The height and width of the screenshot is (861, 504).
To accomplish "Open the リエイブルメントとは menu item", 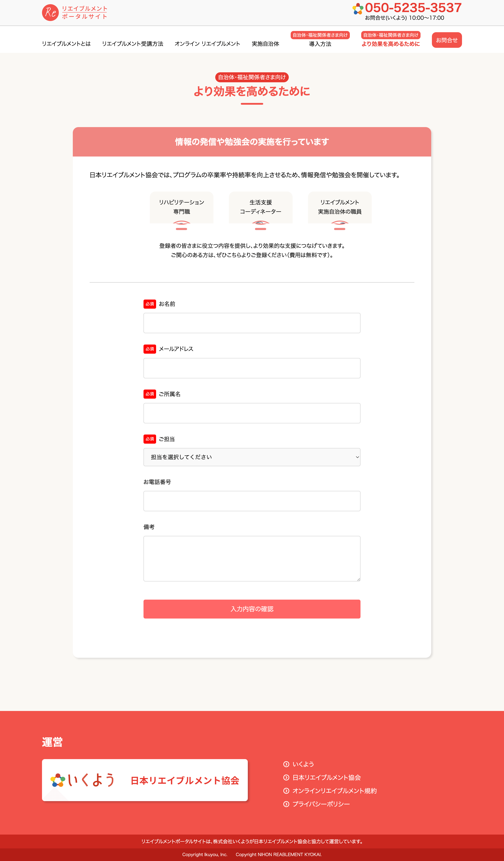I will coord(66,44).
